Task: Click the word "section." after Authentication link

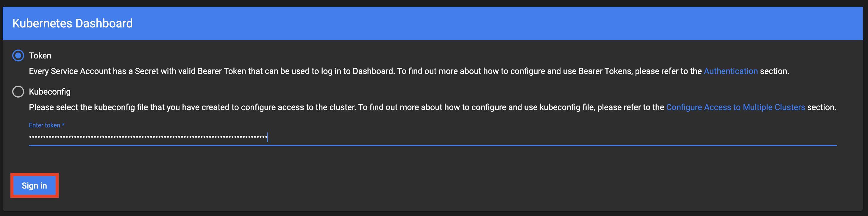Action: pyautogui.click(x=774, y=71)
